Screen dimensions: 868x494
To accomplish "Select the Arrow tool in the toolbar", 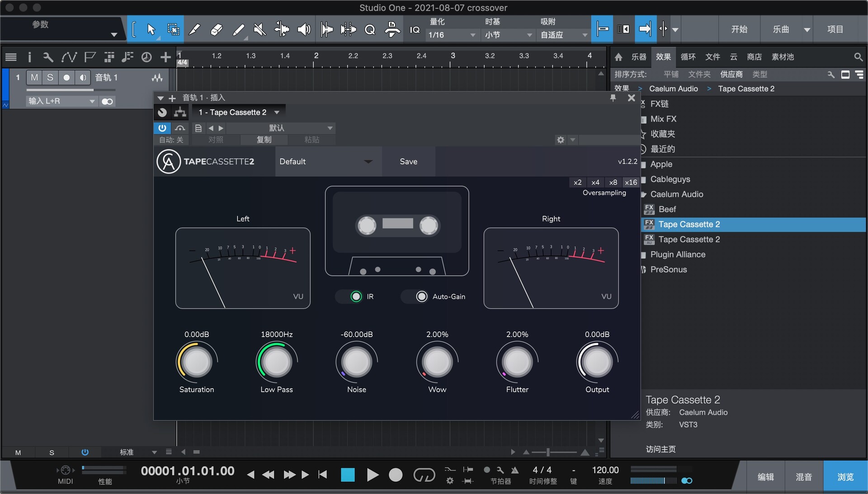I will point(151,29).
